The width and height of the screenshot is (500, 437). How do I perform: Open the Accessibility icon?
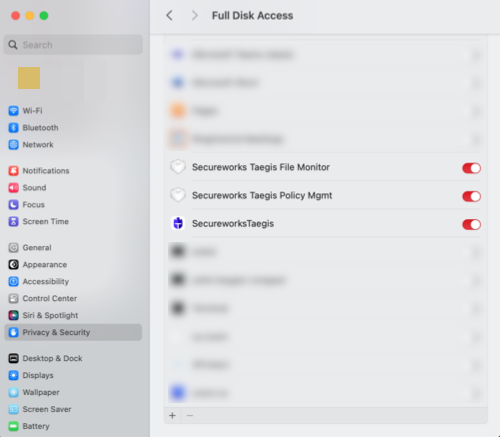coord(13,282)
